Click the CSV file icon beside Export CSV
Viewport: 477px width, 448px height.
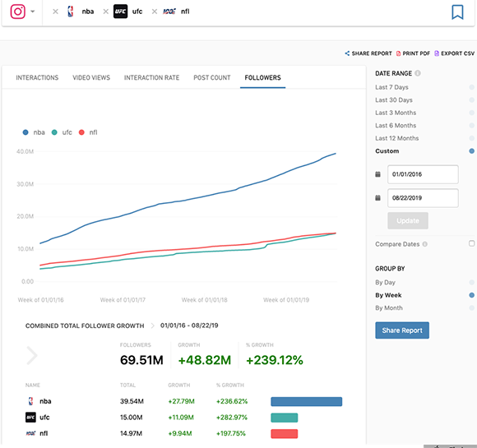(x=437, y=53)
